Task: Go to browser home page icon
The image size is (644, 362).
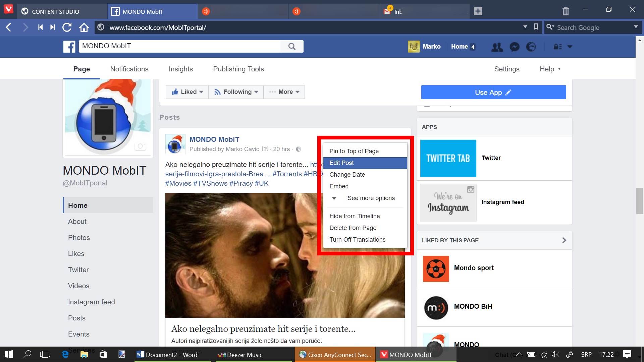Action: click(x=84, y=27)
